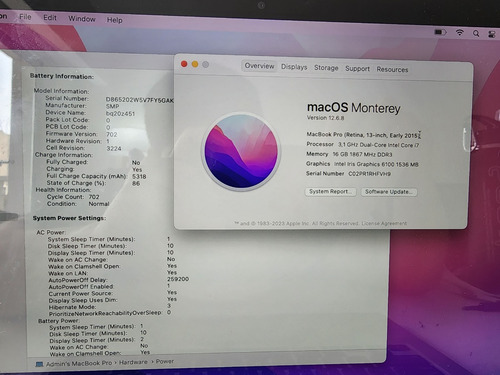Click the AutoPowerOff Delay value 259200
500x375 pixels.
[x=178, y=279]
